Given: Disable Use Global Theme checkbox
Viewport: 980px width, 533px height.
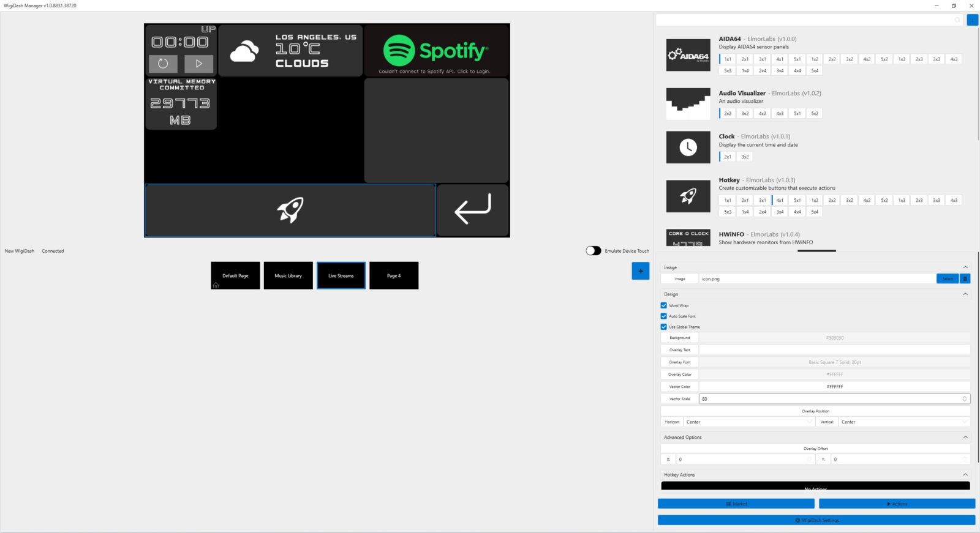Looking at the screenshot, I should click(x=663, y=327).
